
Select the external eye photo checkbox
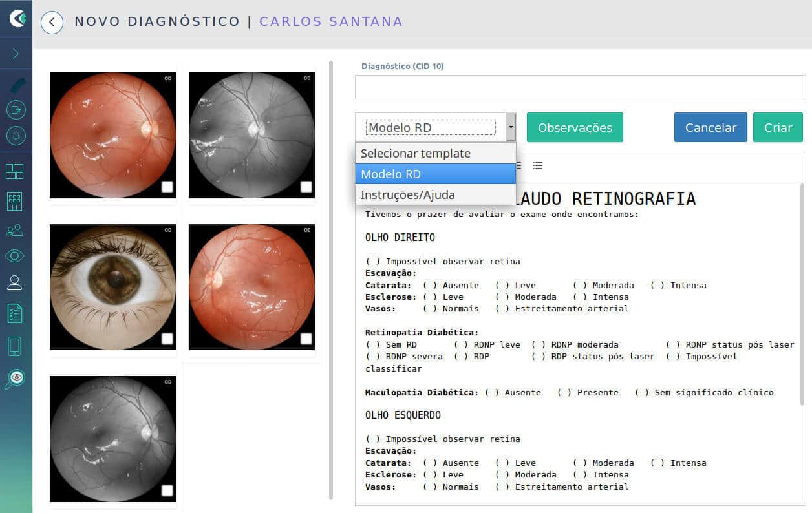(167, 339)
